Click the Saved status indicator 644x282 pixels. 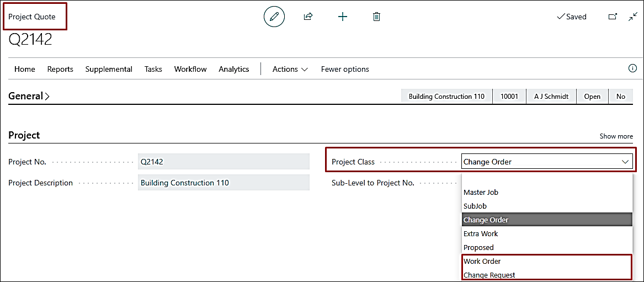click(x=571, y=17)
